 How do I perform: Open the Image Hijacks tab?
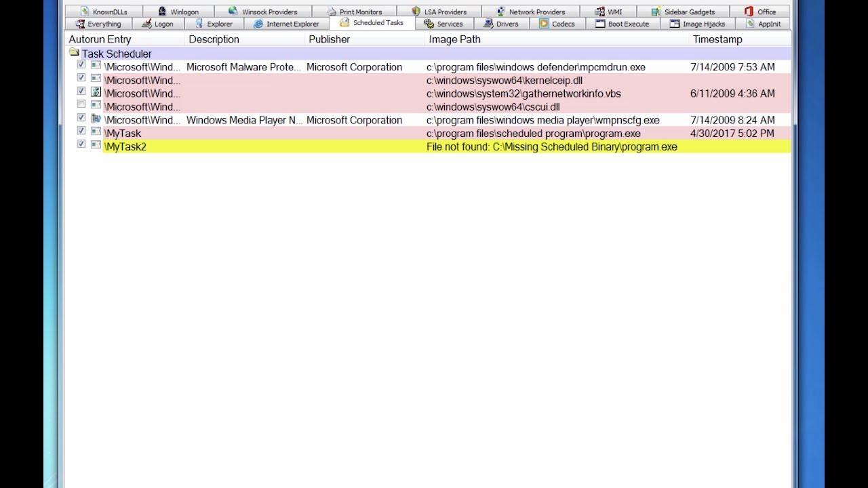click(x=697, y=24)
